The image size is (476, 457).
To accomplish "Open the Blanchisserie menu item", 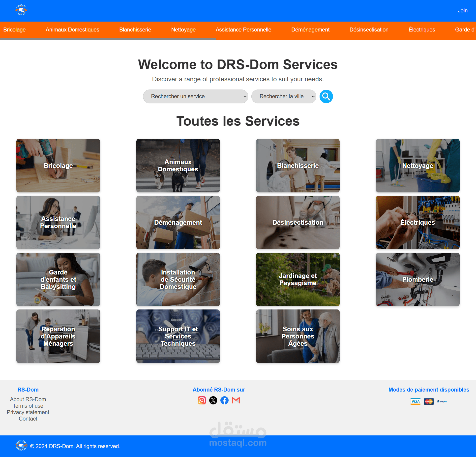I will (x=135, y=30).
